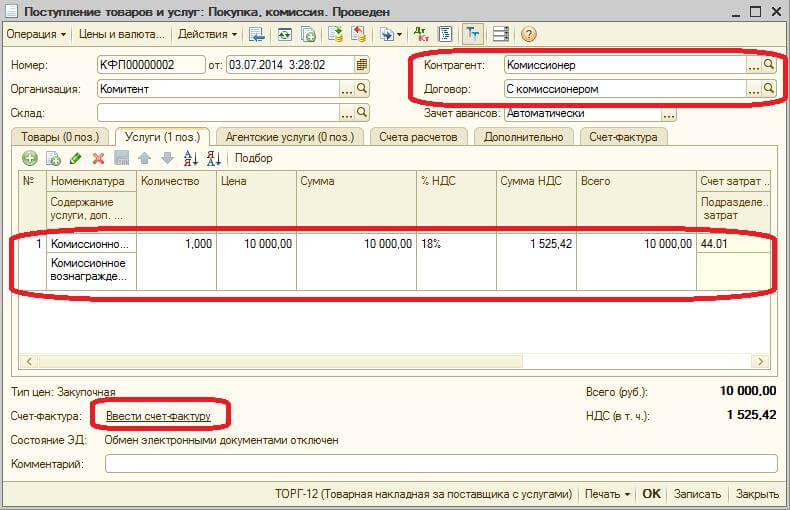
Task: Click the pencil Edit row icon
Action: [x=76, y=158]
